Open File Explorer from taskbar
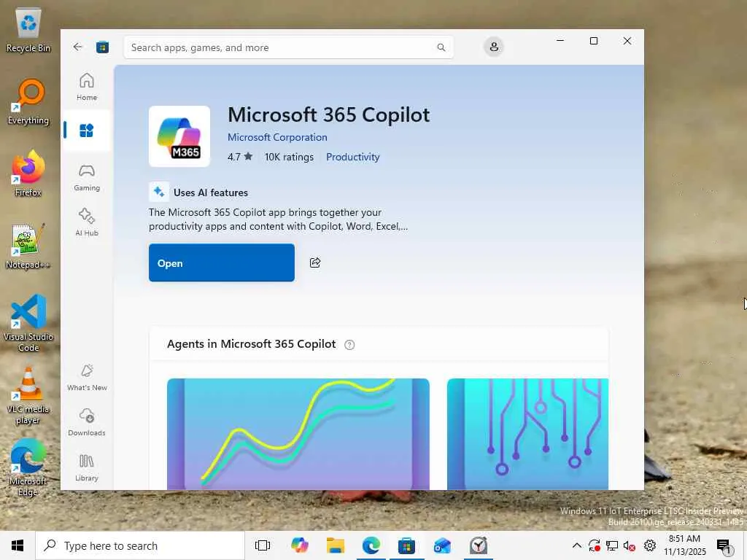 click(x=336, y=545)
